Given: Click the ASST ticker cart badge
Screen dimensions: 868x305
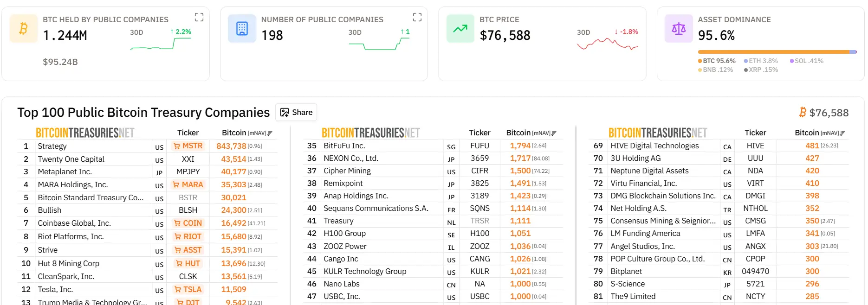Looking at the screenshot, I should click(188, 250).
